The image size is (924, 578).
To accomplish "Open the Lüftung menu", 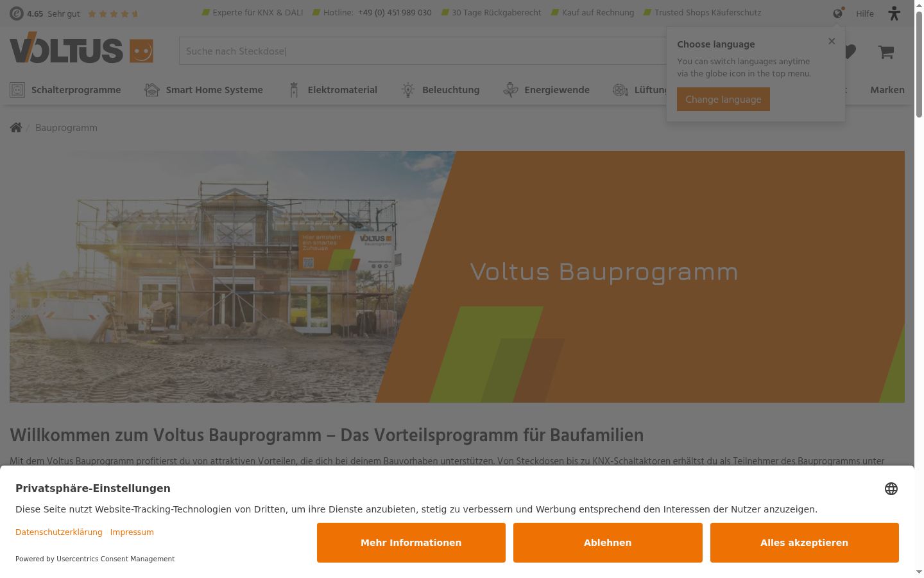I will click(x=640, y=90).
